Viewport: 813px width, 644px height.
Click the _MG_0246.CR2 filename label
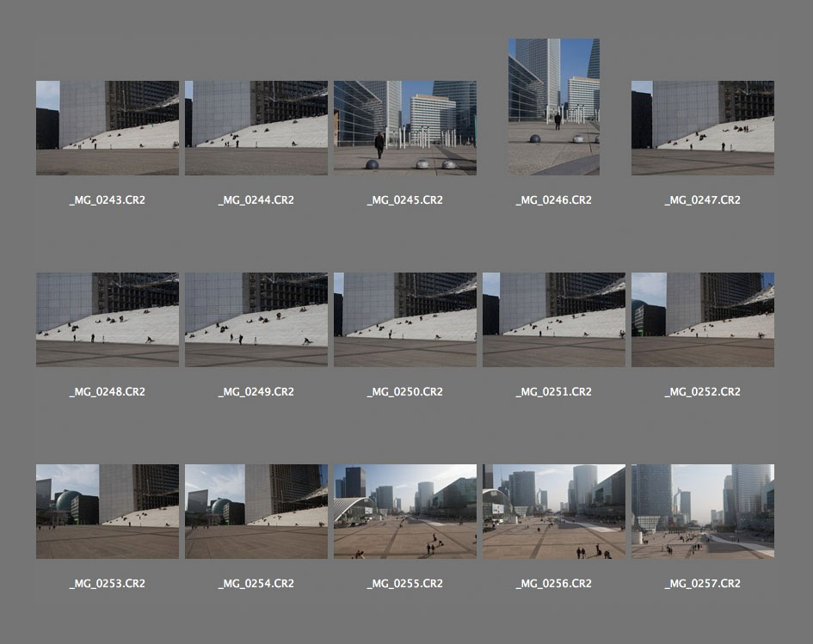pos(554,200)
